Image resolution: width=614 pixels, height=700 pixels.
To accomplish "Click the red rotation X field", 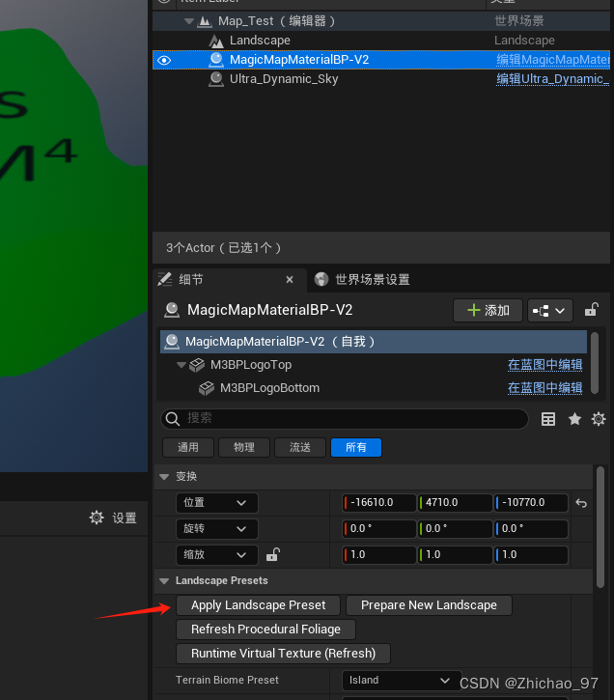I will pos(379,528).
